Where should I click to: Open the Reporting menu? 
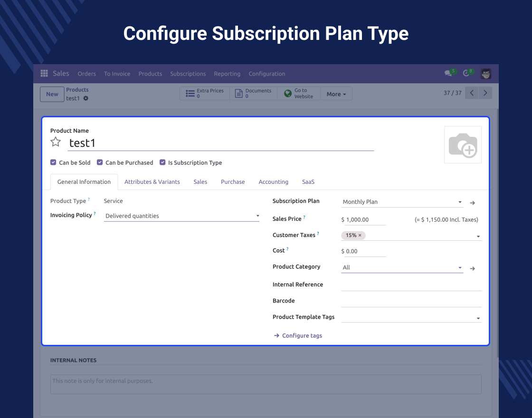(227, 74)
